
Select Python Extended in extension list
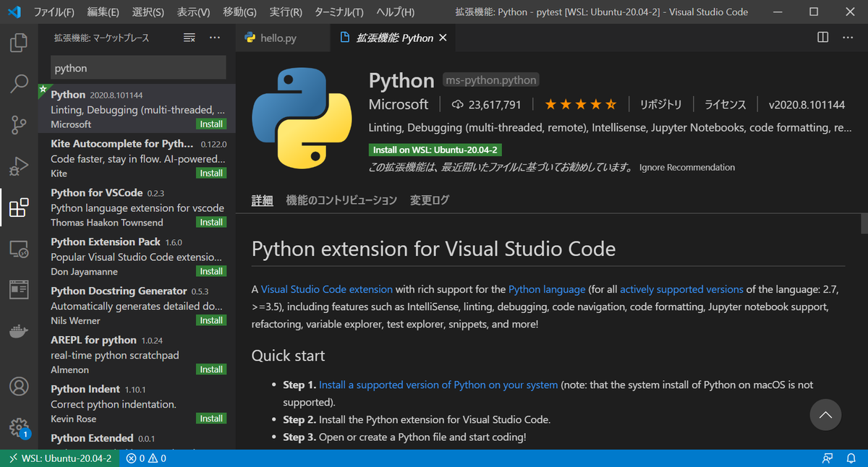coord(137,440)
